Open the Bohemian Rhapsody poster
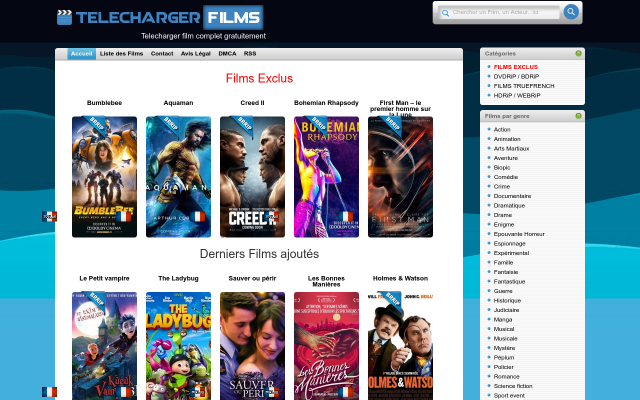The image size is (640, 400). point(326,177)
